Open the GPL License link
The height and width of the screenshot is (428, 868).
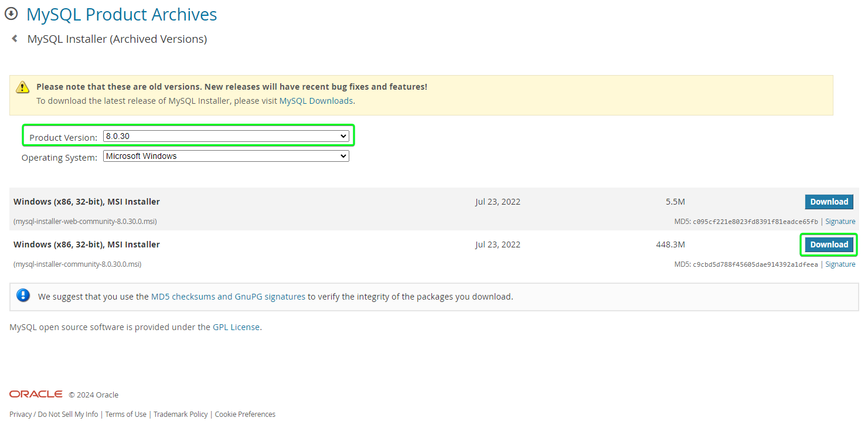click(236, 327)
